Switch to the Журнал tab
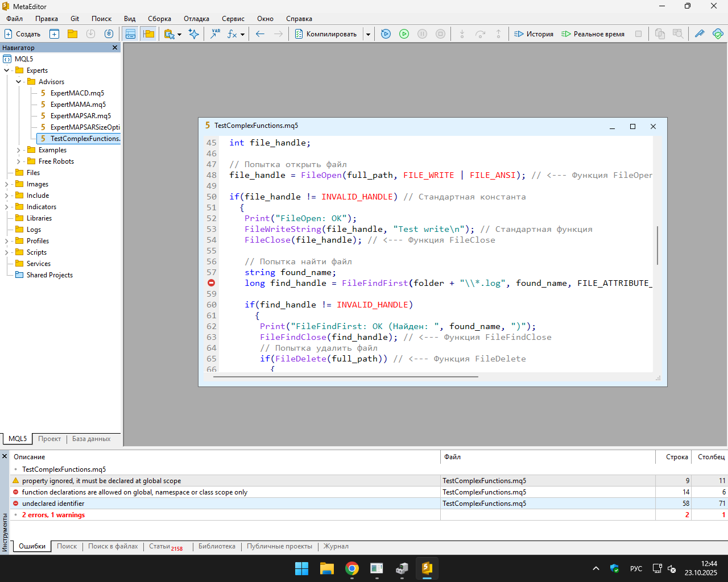 (336, 546)
